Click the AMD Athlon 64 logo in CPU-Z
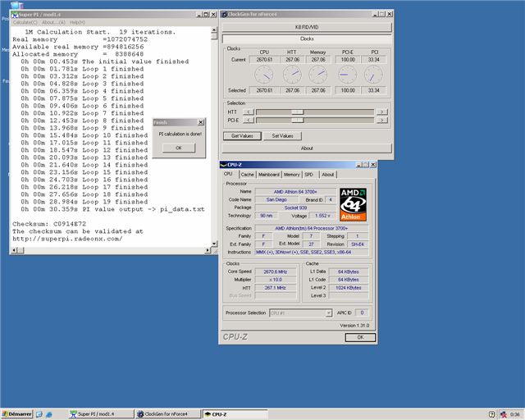This screenshot has height=420, width=525. pos(353,204)
